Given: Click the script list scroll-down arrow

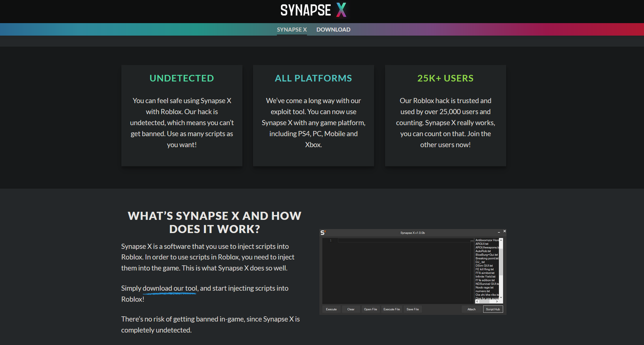Looking at the screenshot, I should pyautogui.click(x=501, y=297).
